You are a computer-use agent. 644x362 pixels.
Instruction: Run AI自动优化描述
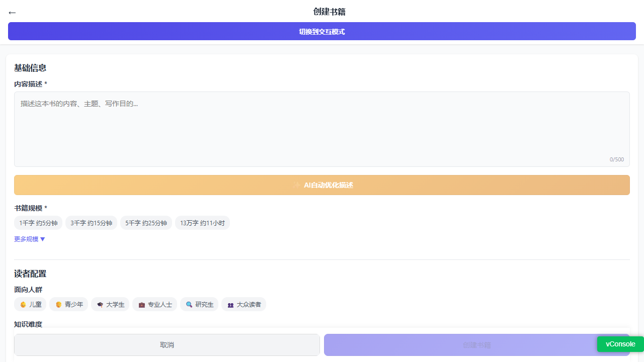click(322, 185)
